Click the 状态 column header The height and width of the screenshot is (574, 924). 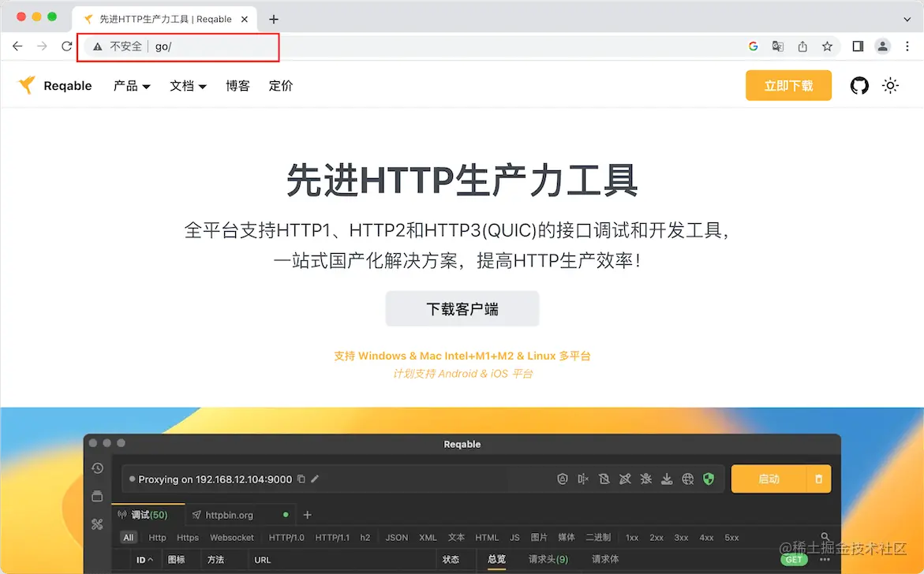tap(451, 559)
